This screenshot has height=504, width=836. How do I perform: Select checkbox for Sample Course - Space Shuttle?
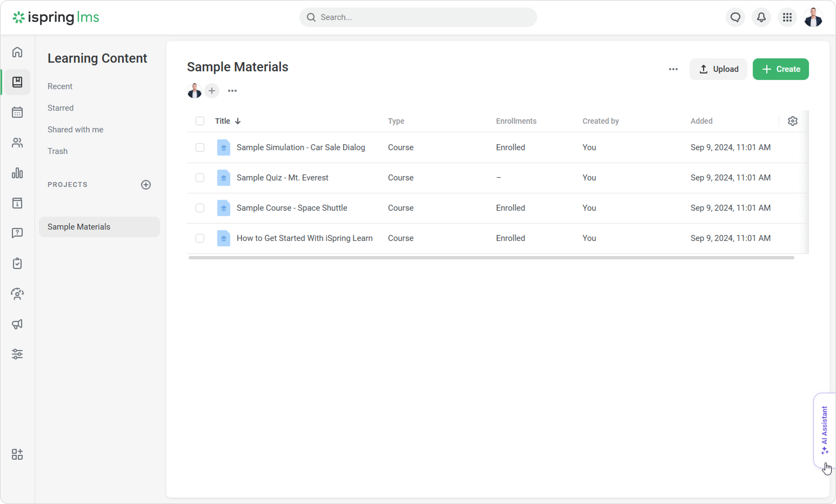pyautogui.click(x=200, y=208)
